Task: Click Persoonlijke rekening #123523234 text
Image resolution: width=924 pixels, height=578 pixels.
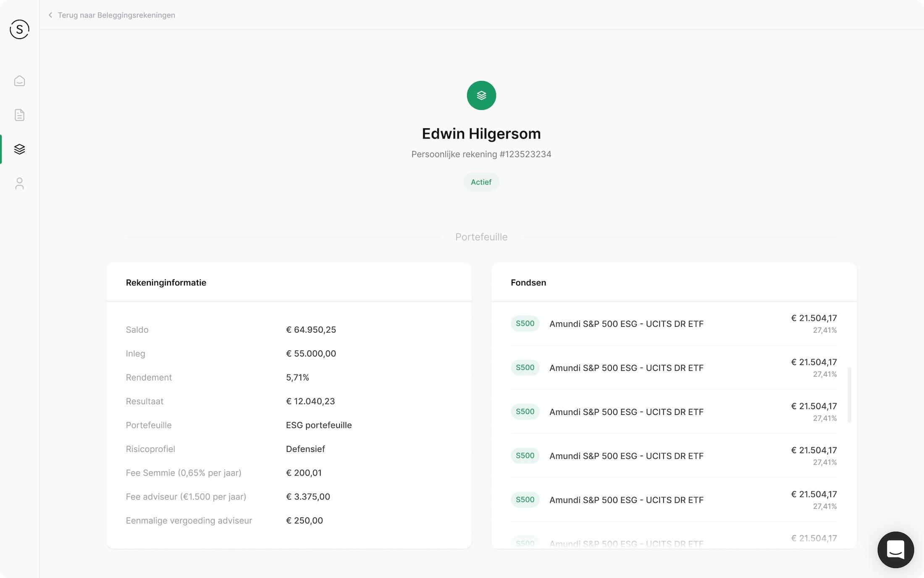Action: [481, 154]
